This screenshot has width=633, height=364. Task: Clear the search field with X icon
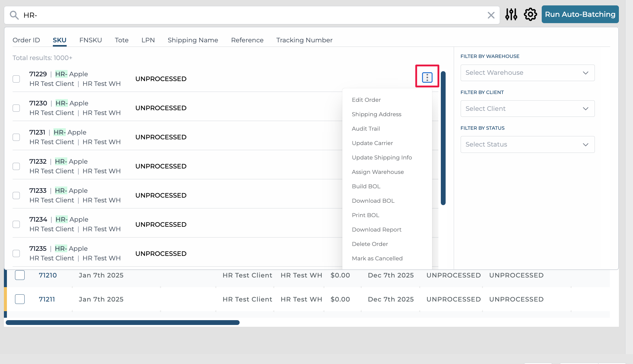click(x=491, y=15)
